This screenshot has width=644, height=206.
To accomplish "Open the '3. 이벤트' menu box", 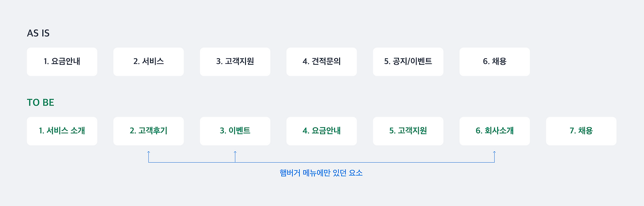I will point(235,131).
